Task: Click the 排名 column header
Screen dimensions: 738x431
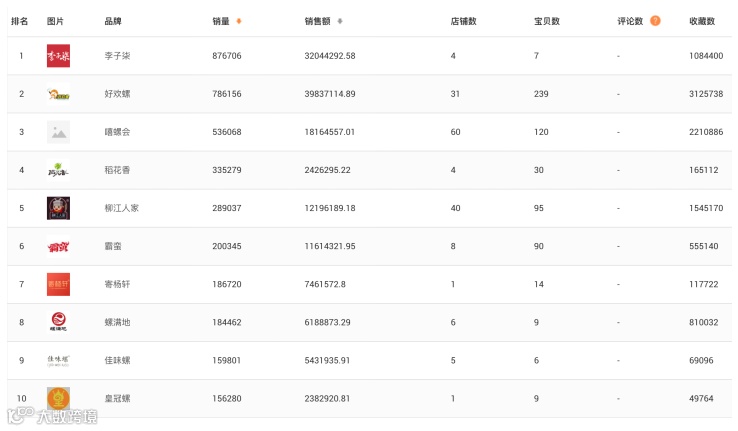Action: click(x=19, y=21)
